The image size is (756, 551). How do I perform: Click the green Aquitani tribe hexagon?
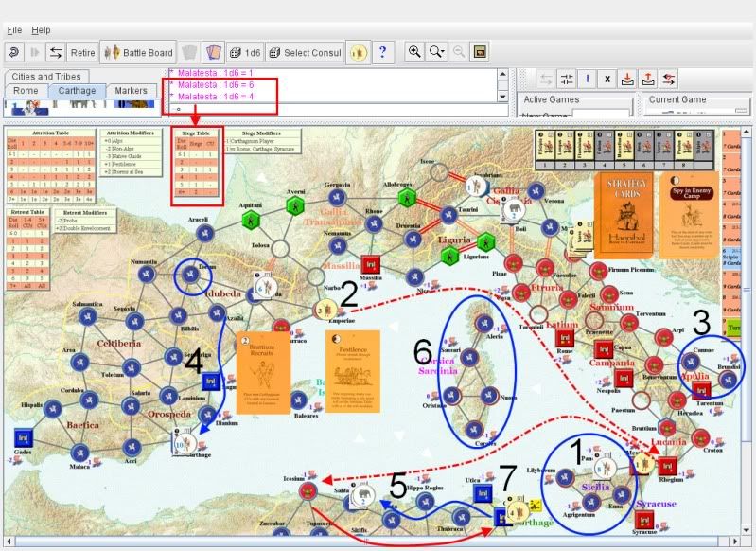(251, 221)
